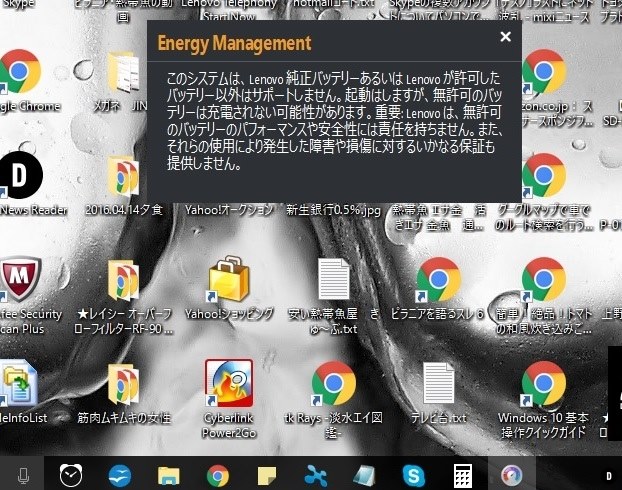Open the D News Reader taskbar icon
622x490 pixels.
(x=609, y=476)
